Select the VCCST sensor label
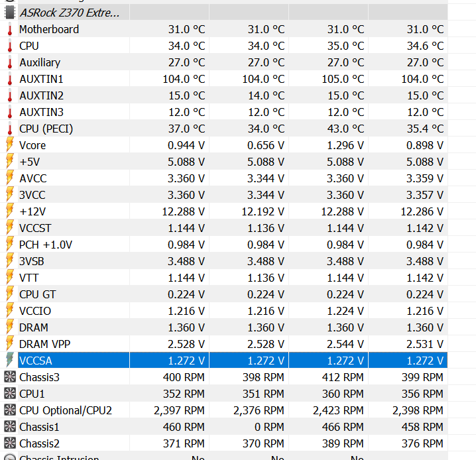 35,228
